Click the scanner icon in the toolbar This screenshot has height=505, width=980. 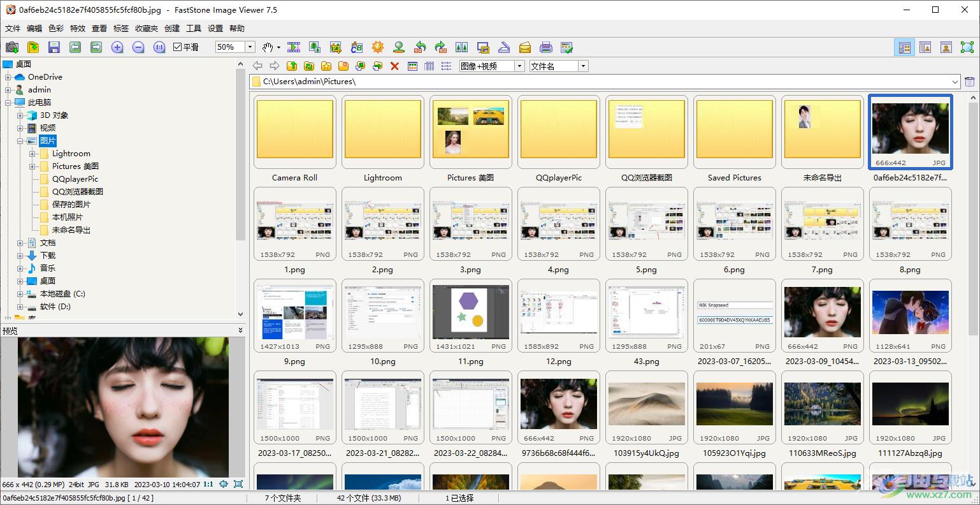pyautogui.click(x=504, y=47)
